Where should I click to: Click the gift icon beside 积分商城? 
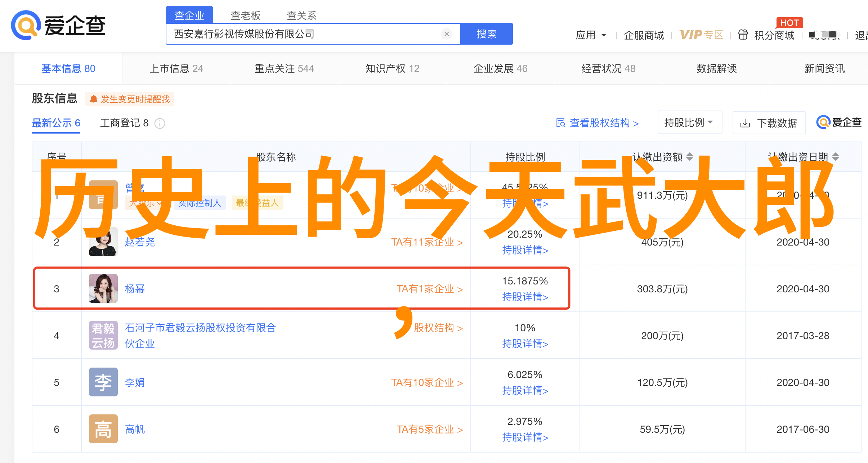pos(743,35)
